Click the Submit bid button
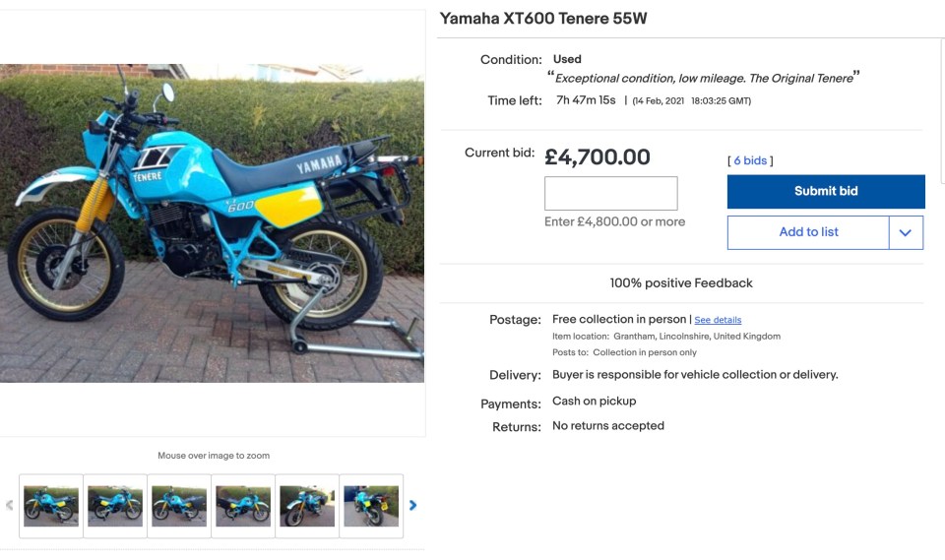 pyautogui.click(x=826, y=191)
